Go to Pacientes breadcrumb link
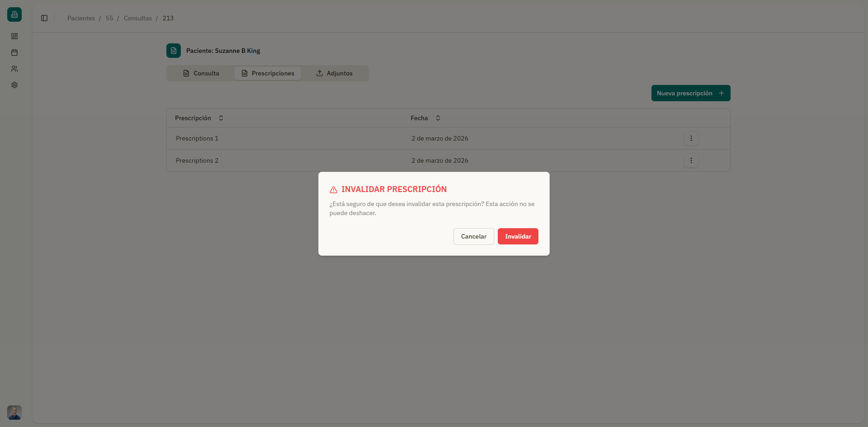The height and width of the screenshot is (427, 868). click(x=81, y=18)
